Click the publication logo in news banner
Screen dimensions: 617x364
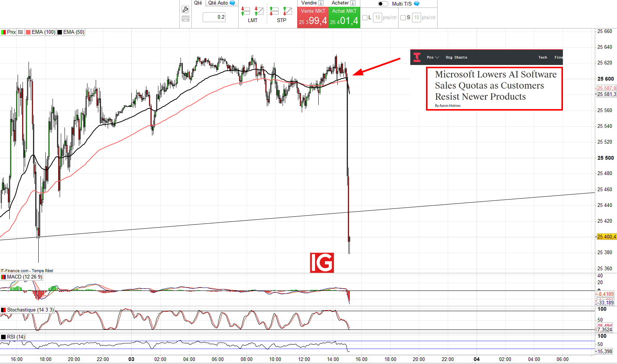point(417,57)
